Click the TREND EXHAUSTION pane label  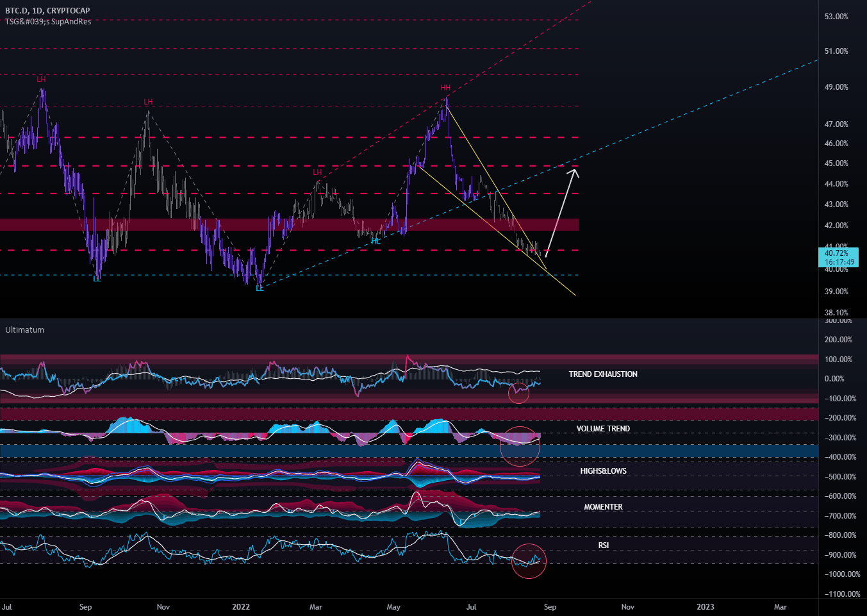[x=602, y=374]
